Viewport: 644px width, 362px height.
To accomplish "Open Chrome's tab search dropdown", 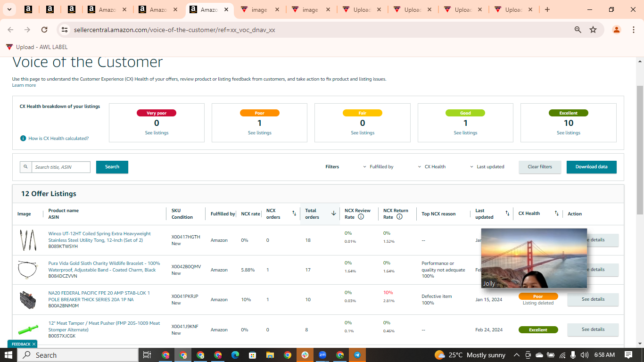I will pos(9,9).
